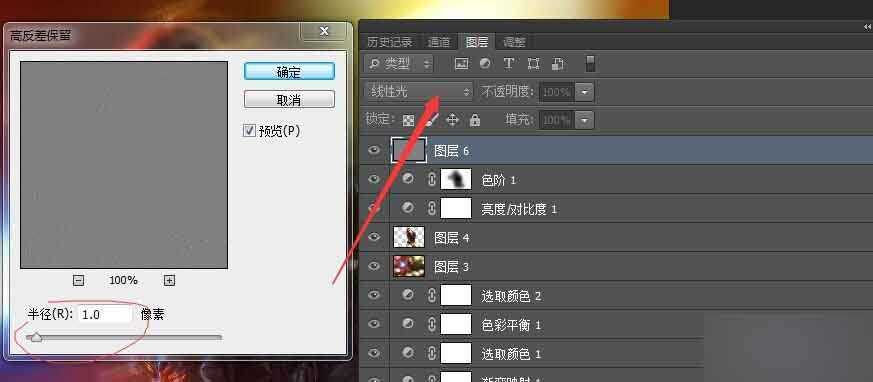Filter layers by smart object icon
The width and height of the screenshot is (873, 382).
(x=558, y=63)
